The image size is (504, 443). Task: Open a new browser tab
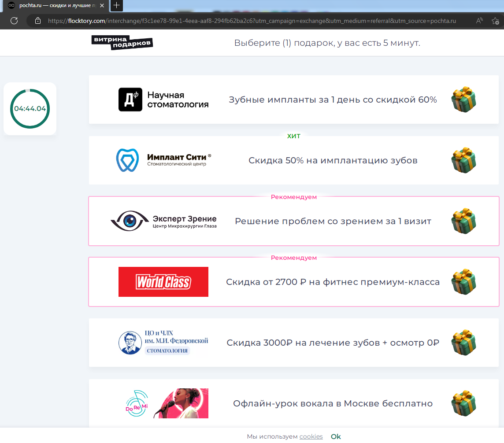(x=116, y=5)
